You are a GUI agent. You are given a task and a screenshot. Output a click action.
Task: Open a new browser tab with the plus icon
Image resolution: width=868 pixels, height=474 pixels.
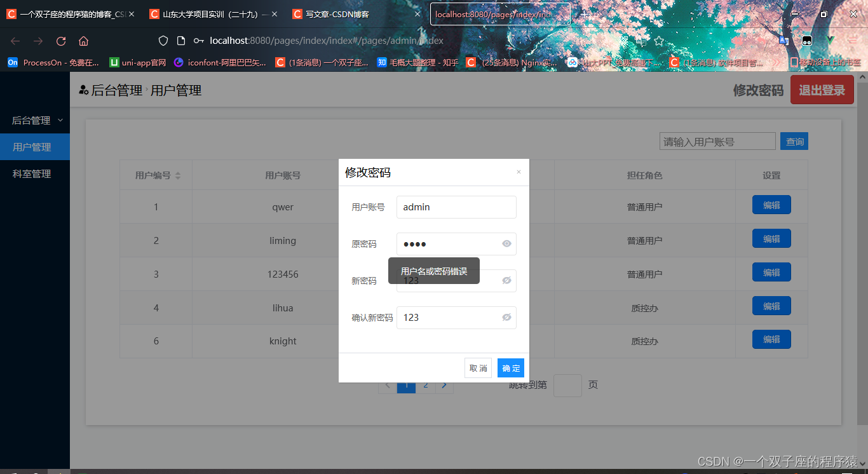[585, 14]
